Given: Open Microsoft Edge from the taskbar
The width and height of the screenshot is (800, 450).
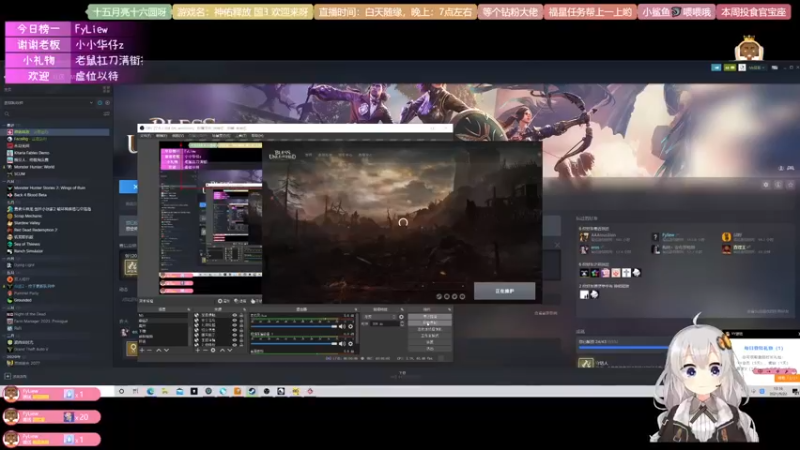Looking at the screenshot, I should point(151,391).
